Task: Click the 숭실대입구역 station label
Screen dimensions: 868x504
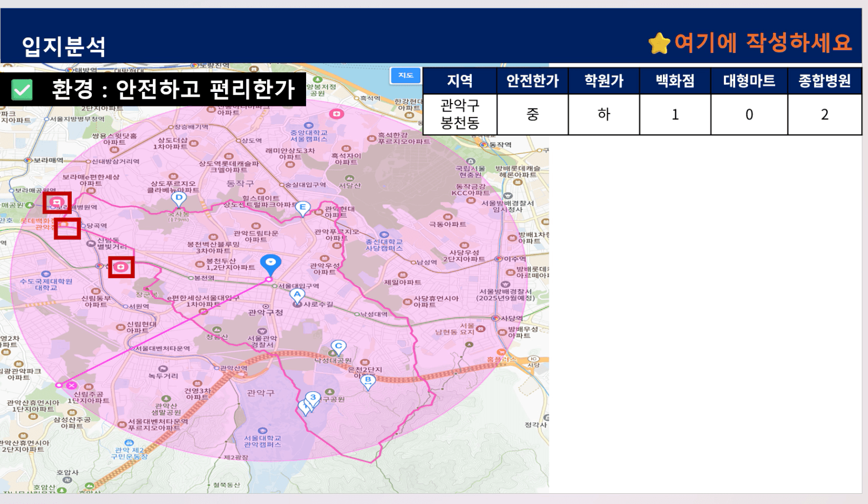Action: click(x=305, y=185)
